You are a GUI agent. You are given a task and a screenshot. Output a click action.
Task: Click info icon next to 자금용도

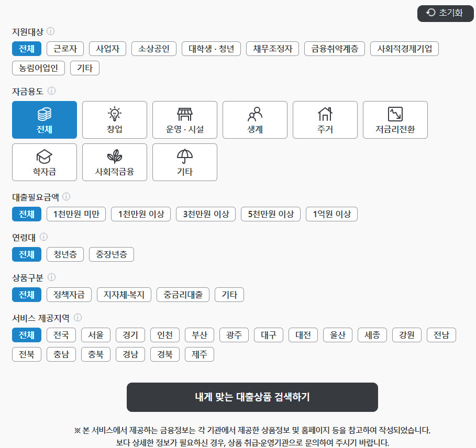(x=52, y=91)
